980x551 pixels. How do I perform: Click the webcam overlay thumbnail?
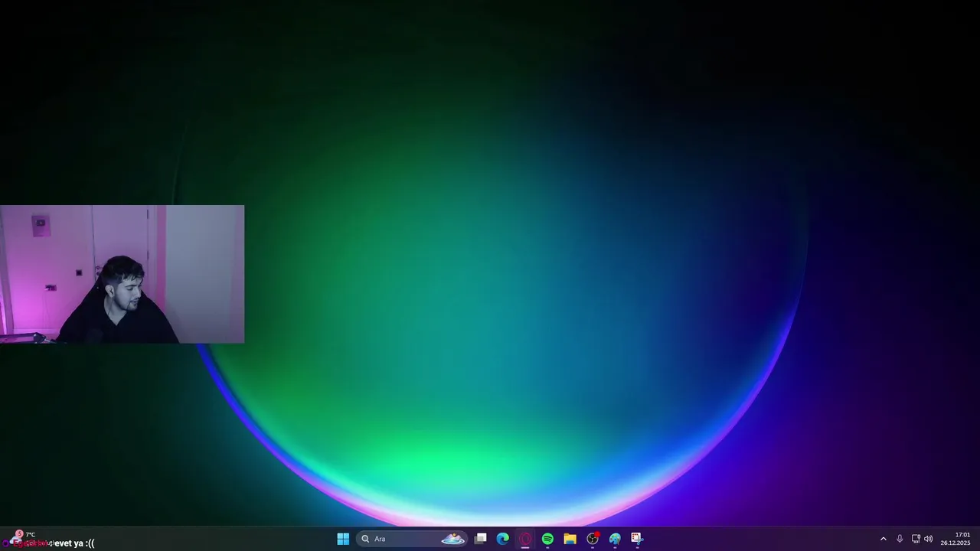[x=122, y=274]
